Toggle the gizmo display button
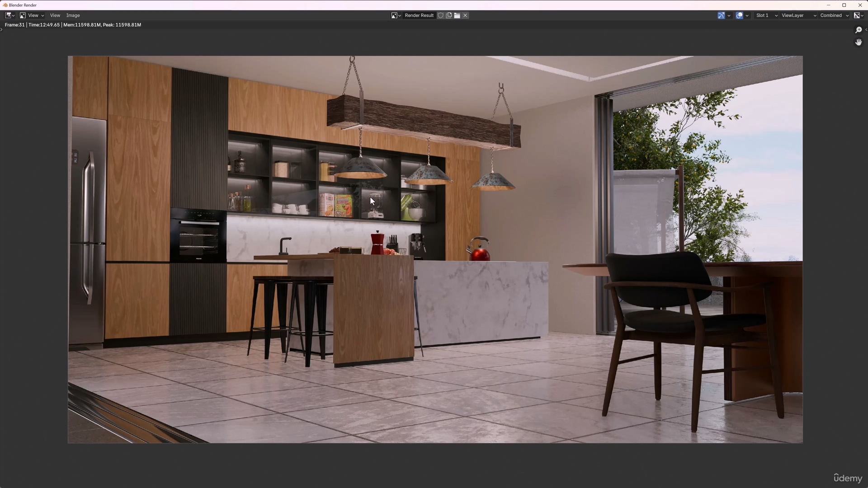This screenshot has height=488, width=868. (x=721, y=15)
